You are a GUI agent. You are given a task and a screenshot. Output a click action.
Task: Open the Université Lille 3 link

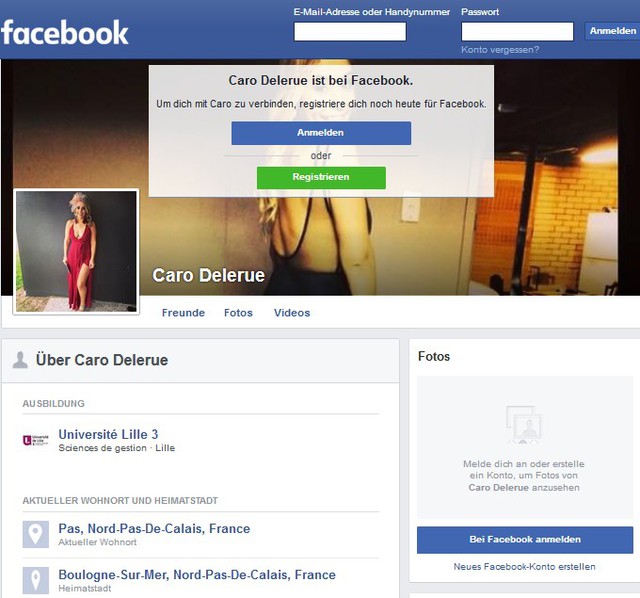tap(108, 434)
